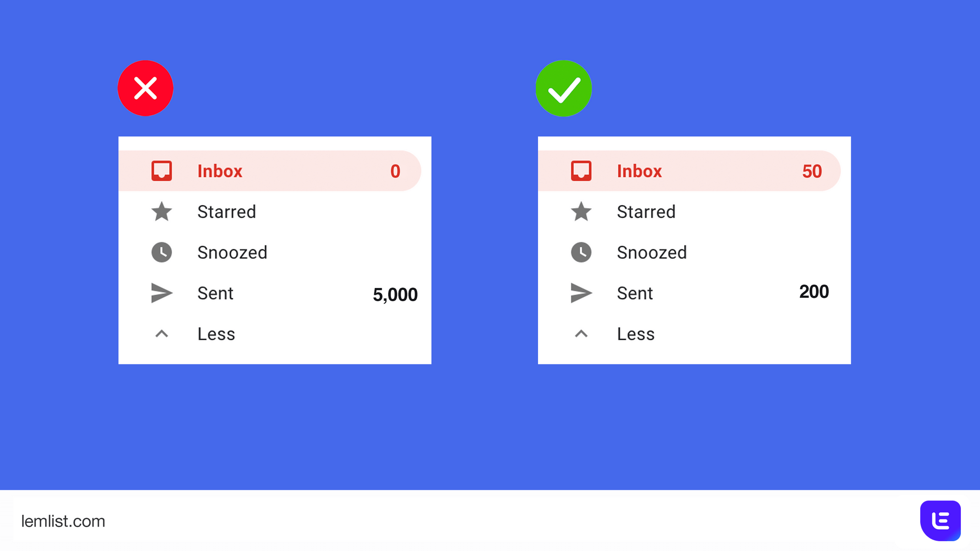The height and width of the screenshot is (551, 980).
Task: Click the Inbox tray icon in right panel
Action: coord(581,171)
